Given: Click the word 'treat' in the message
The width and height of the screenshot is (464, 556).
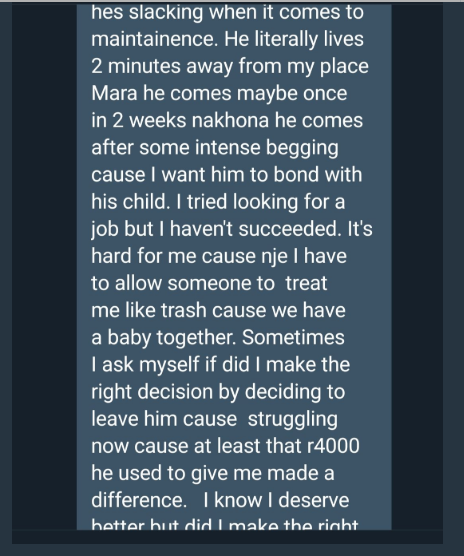Looking at the screenshot, I should (306, 284).
